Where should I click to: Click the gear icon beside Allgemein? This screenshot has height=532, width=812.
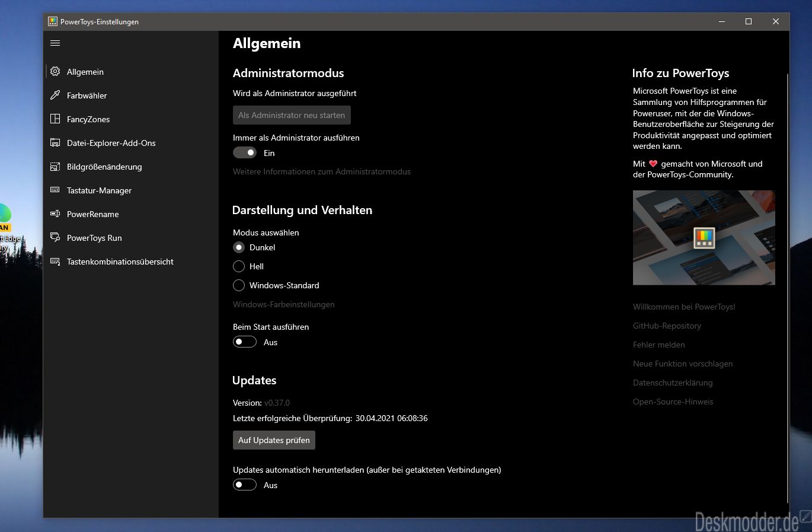click(x=55, y=72)
